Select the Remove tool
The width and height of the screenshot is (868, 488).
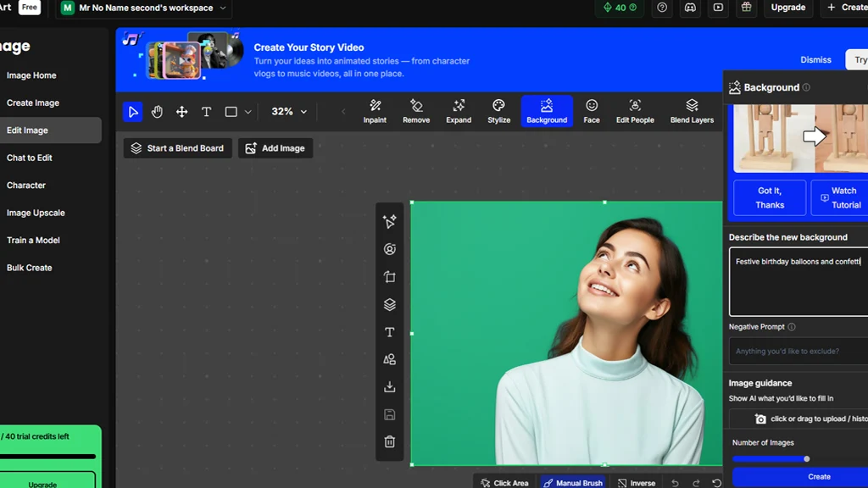416,111
